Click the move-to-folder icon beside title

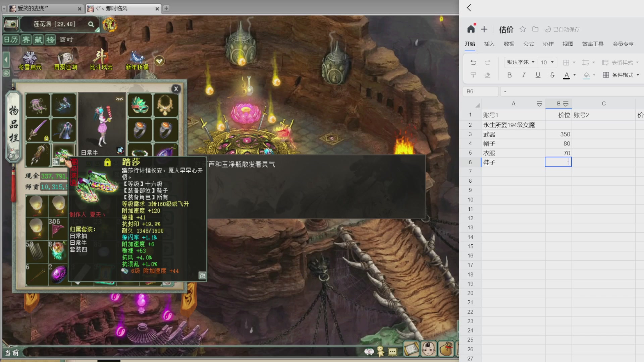pyautogui.click(x=535, y=29)
